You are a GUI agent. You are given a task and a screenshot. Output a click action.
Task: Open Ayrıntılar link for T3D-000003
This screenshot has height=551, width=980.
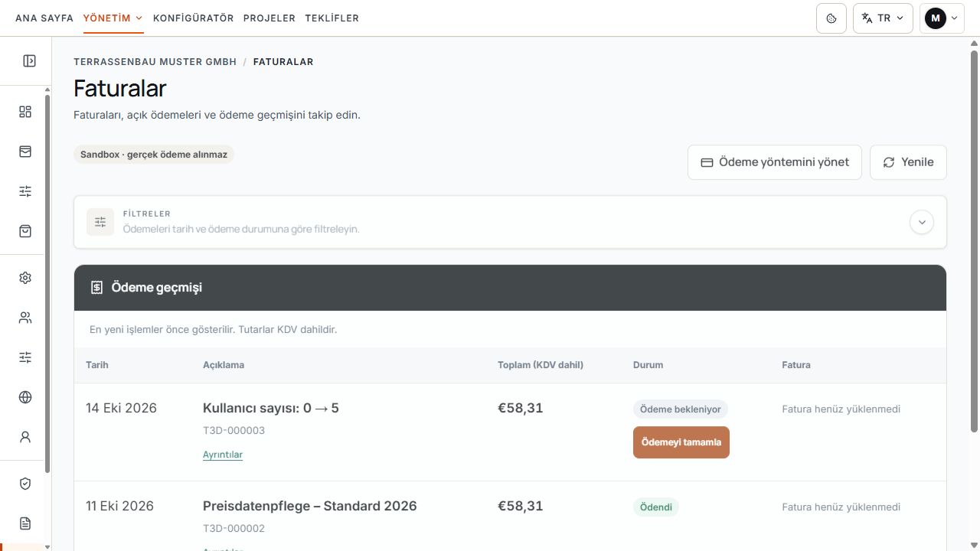pos(223,455)
